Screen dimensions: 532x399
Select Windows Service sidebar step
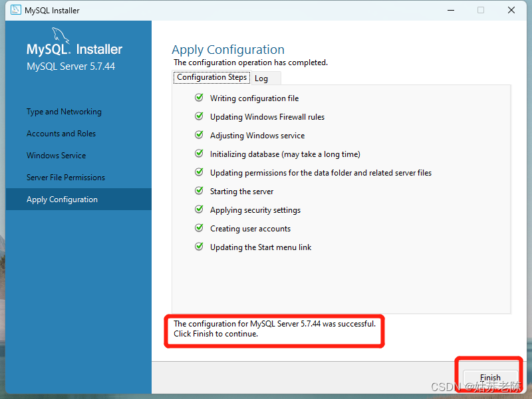click(56, 156)
